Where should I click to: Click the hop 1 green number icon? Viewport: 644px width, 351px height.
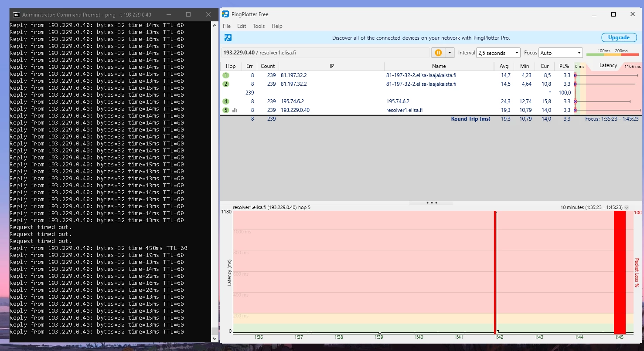226,75
